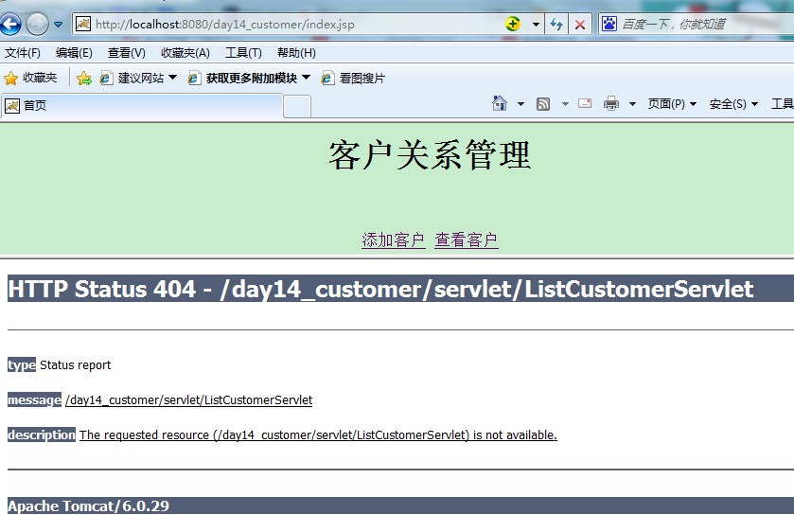Expand the address bar history dropdown

[536, 25]
